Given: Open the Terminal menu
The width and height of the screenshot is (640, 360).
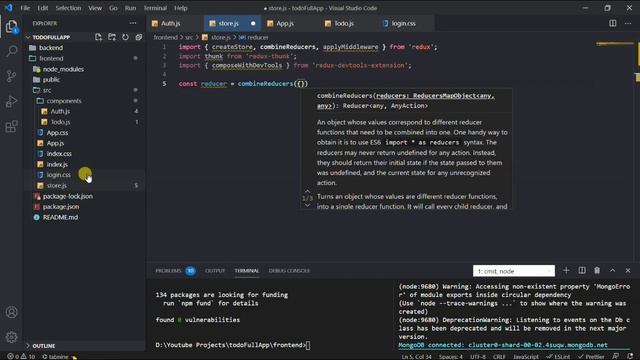Looking at the screenshot, I should click(155, 8).
